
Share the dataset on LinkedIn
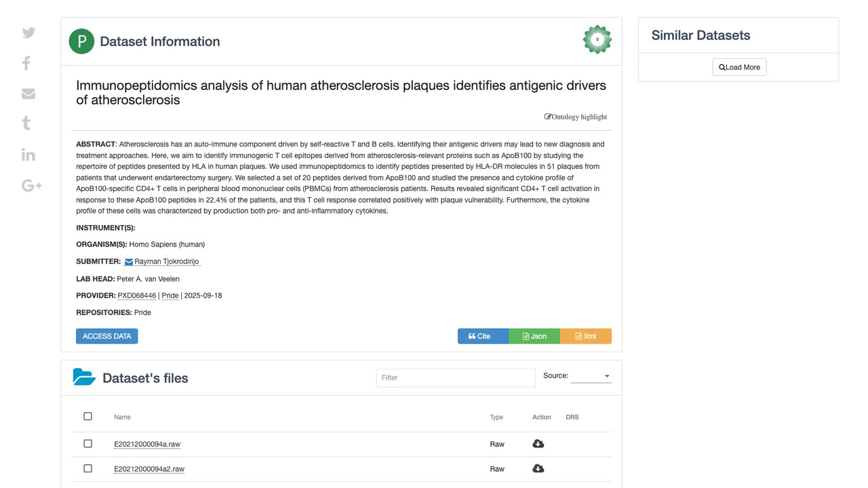tap(28, 155)
